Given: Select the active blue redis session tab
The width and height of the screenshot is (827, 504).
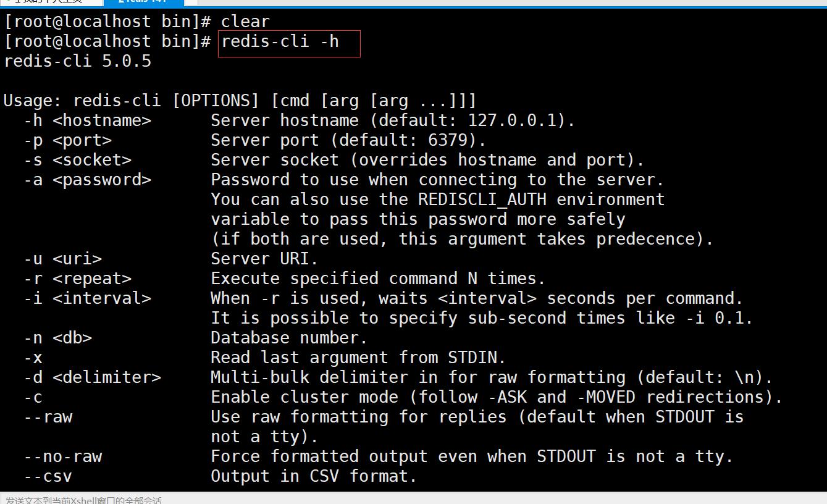Looking at the screenshot, I should pyautogui.click(x=143, y=2).
